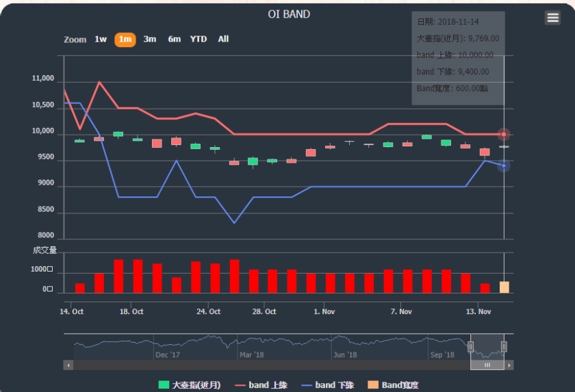
Task: Toggle band 下緣 legend item
Action: coord(327,385)
